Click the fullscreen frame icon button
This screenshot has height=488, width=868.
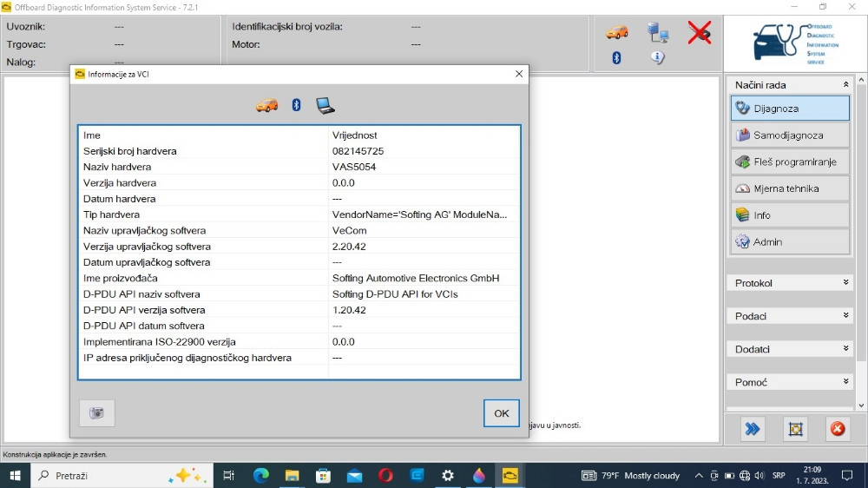pos(795,429)
